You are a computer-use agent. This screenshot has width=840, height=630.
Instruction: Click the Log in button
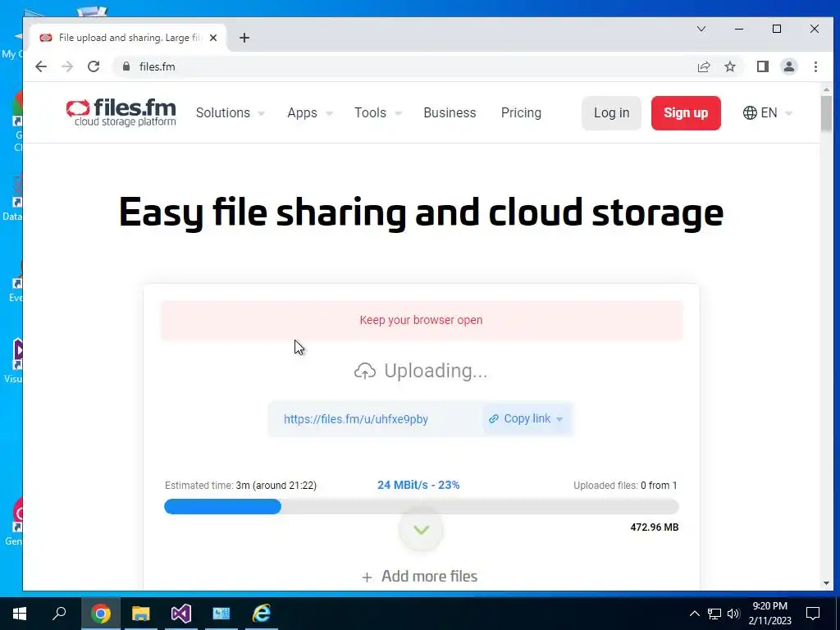coord(611,113)
